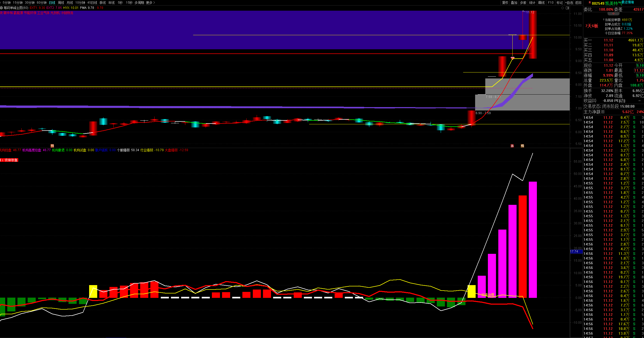
Task: Open the 更多 periods dropdown
Action: 150,3
